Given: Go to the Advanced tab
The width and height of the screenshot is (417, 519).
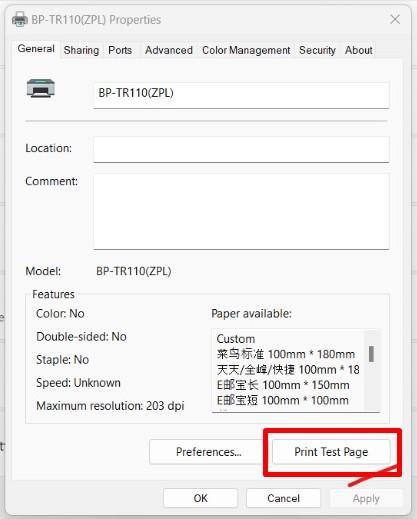Looking at the screenshot, I should [x=169, y=50].
